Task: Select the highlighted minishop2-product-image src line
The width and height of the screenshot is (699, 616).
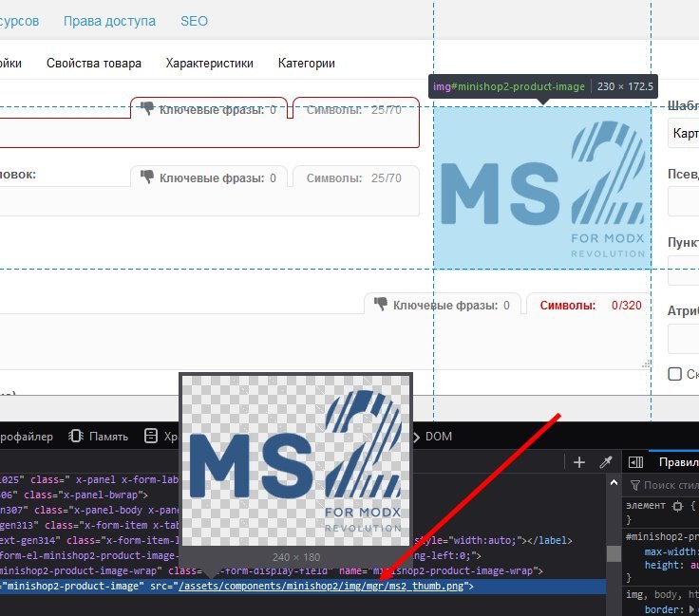Action: [x=302, y=587]
